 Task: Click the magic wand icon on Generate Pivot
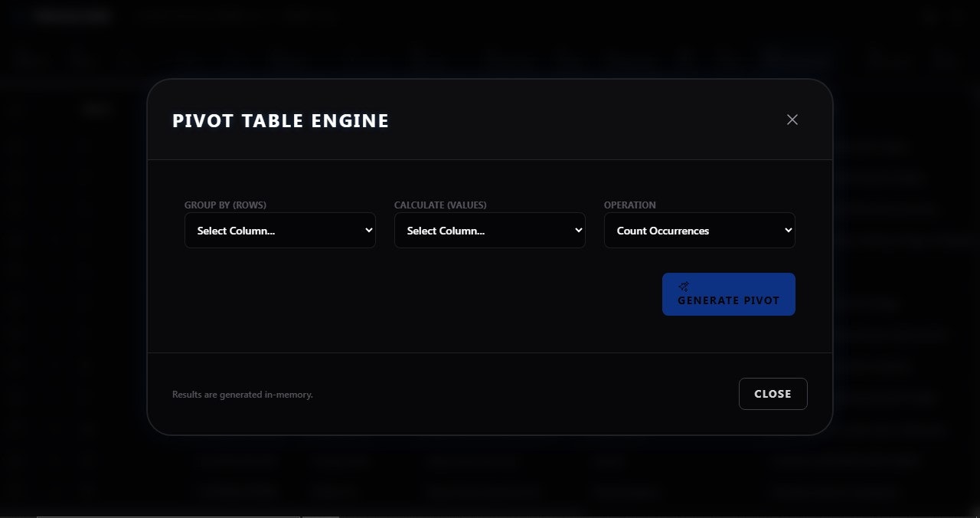684,287
